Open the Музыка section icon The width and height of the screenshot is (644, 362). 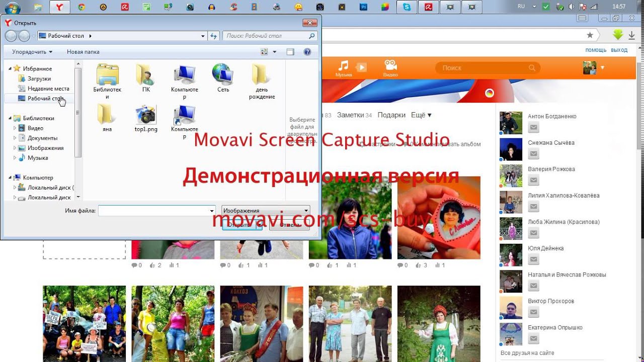(x=344, y=68)
